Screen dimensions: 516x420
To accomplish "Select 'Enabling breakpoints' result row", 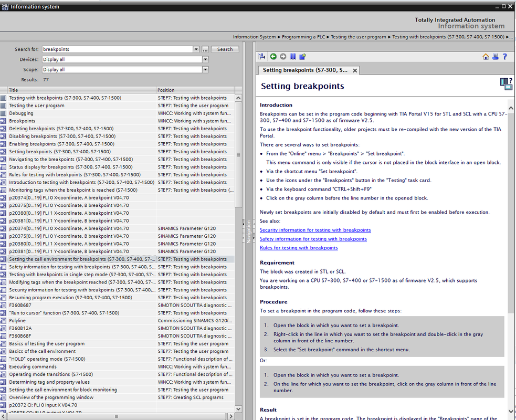I will 118,144.
